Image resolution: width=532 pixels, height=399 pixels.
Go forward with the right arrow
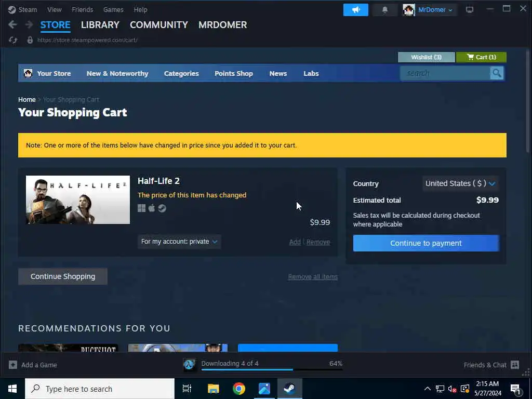(29, 24)
